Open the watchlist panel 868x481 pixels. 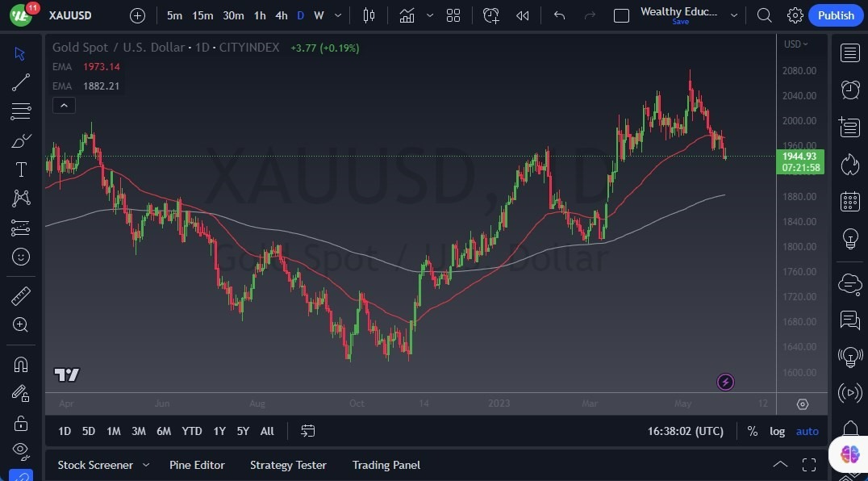(849, 53)
